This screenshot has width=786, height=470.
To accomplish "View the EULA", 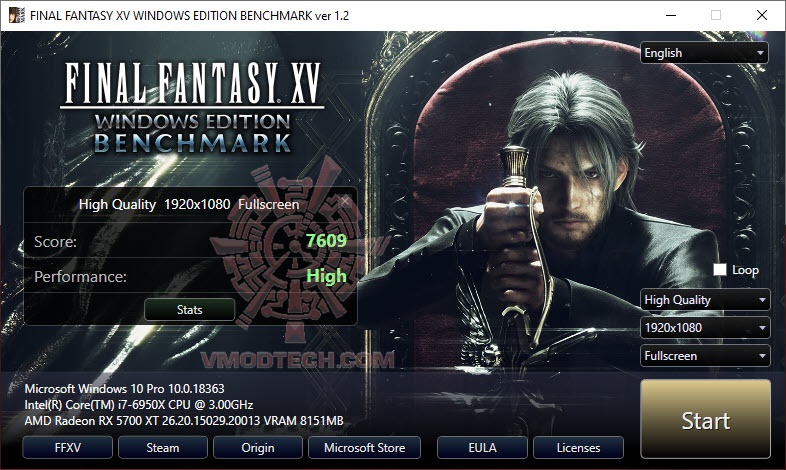I will click(x=482, y=447).
